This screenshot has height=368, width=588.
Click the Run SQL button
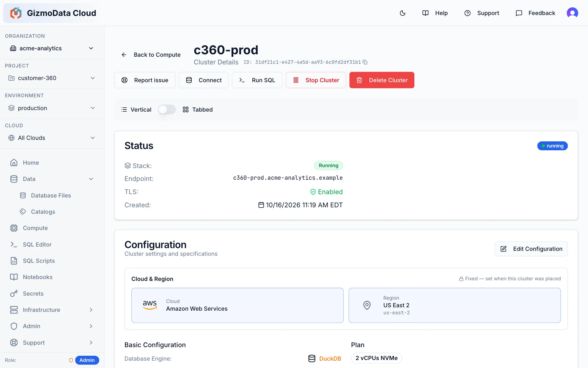click(x=257, y=80)
